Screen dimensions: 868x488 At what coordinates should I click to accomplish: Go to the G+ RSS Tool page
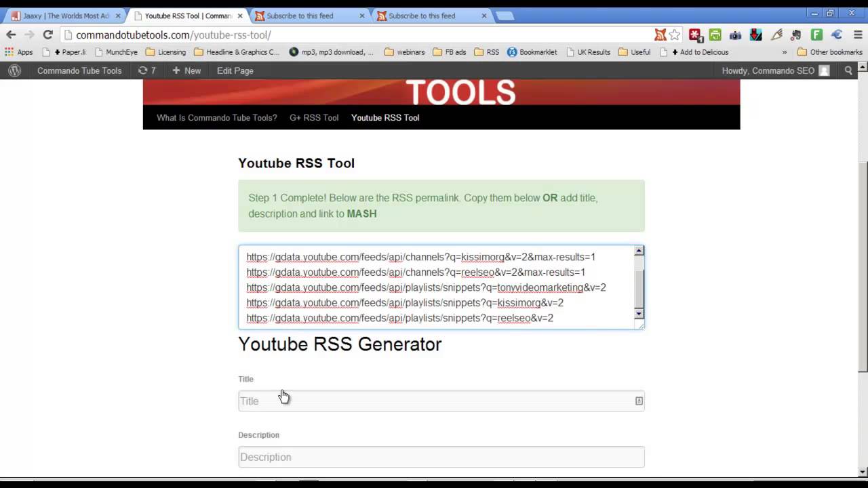click(314, 117)
